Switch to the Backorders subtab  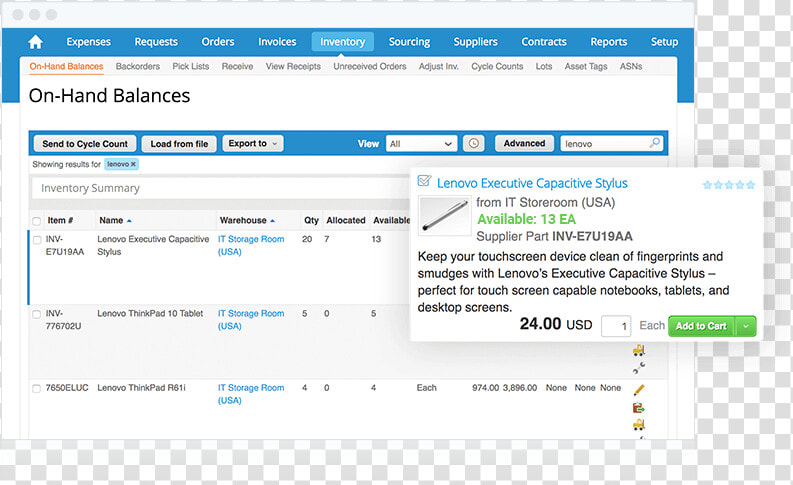(x=138, y=66)
